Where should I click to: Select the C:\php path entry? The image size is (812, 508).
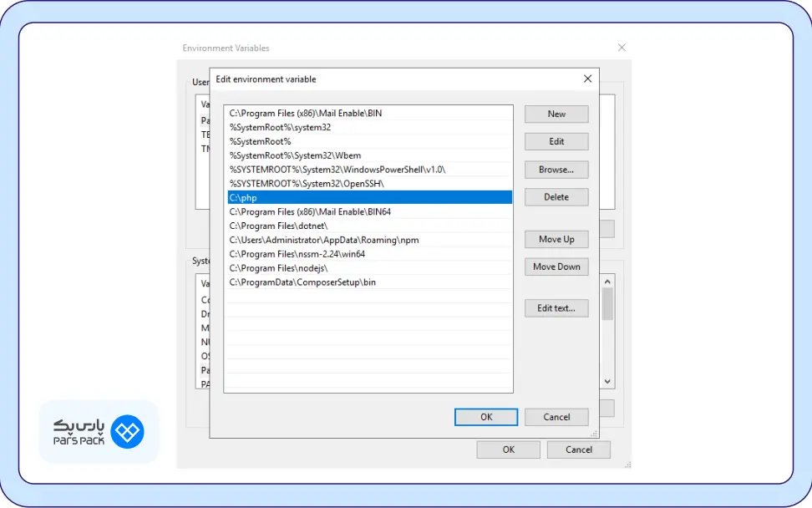click(x=368, y=197)
